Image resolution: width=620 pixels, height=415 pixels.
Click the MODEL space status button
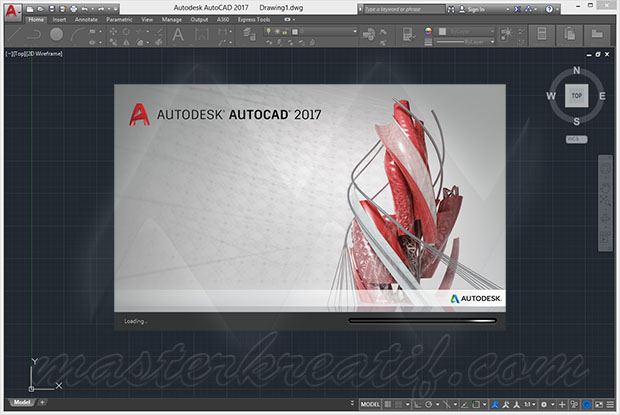pos(370,404)
